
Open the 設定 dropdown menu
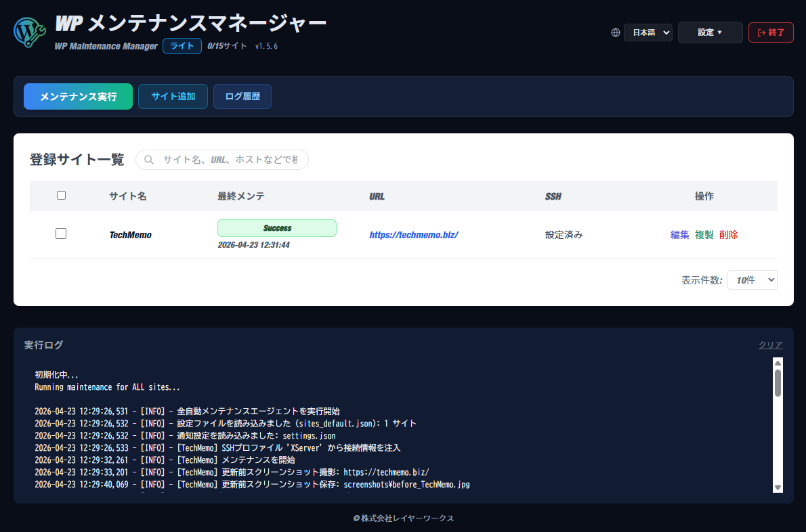point(710,32)
